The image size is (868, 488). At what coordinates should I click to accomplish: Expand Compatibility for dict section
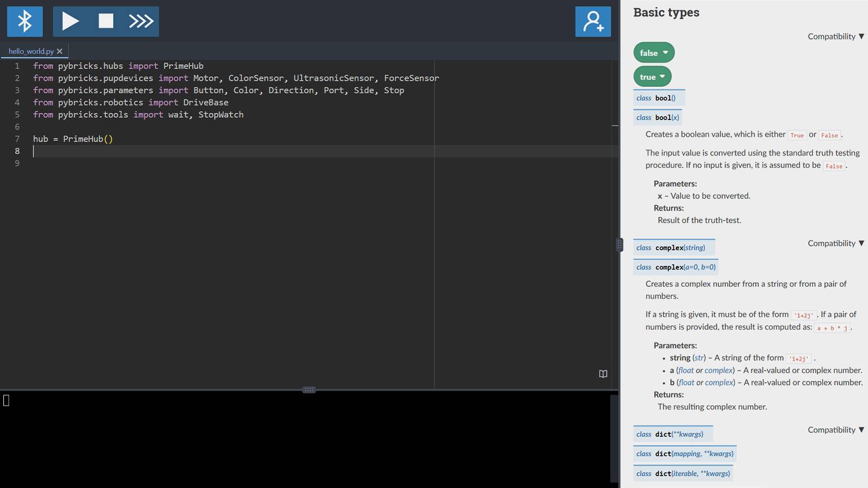pos(835,430)
